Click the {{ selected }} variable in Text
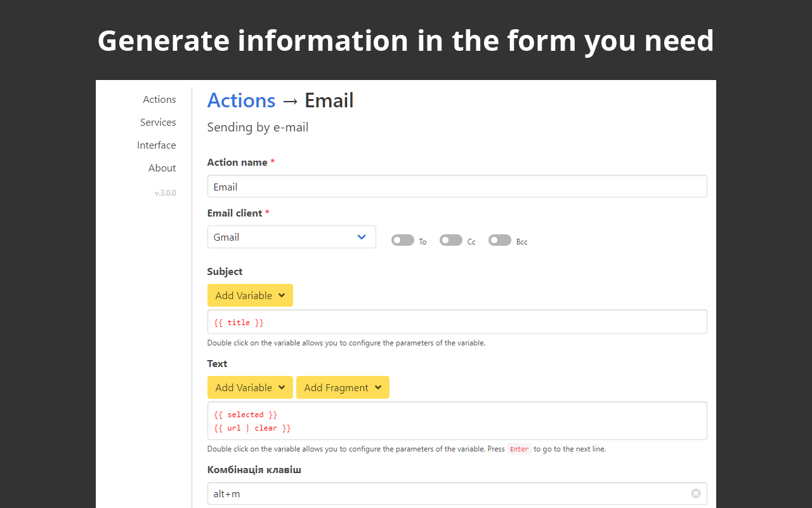812x508 pixels. 246,415
